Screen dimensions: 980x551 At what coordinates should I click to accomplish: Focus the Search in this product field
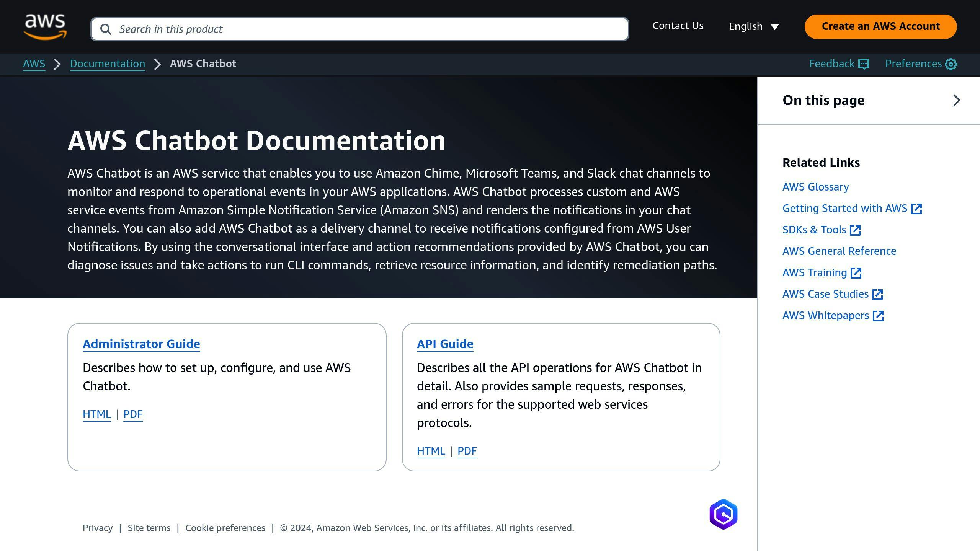(x=360, y=29)
